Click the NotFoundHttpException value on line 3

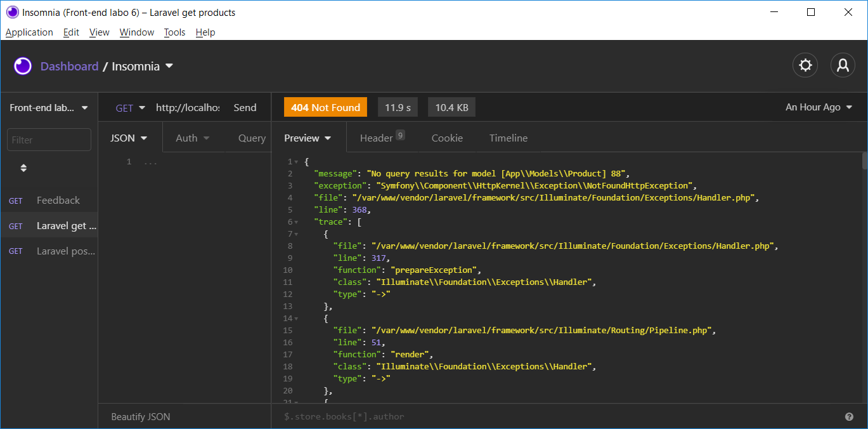(x=534, y=186)
